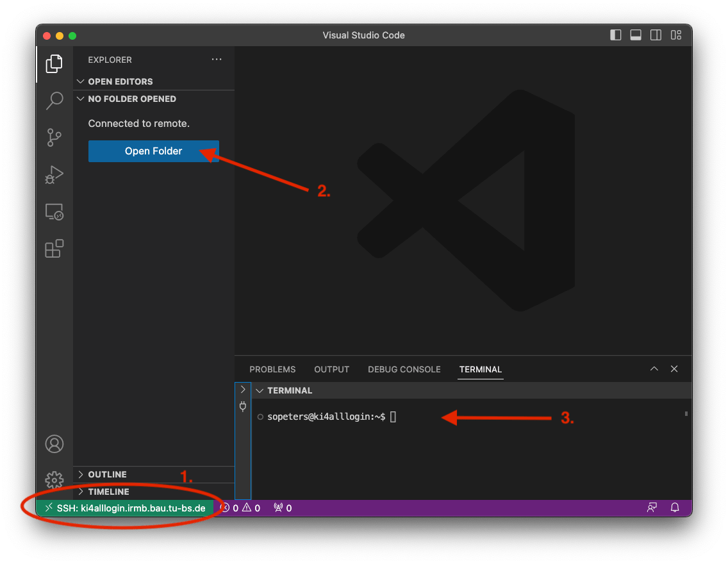Open feedback icon in status bar
The height and width of the screenshot is (564, 728).
[652, 508]
